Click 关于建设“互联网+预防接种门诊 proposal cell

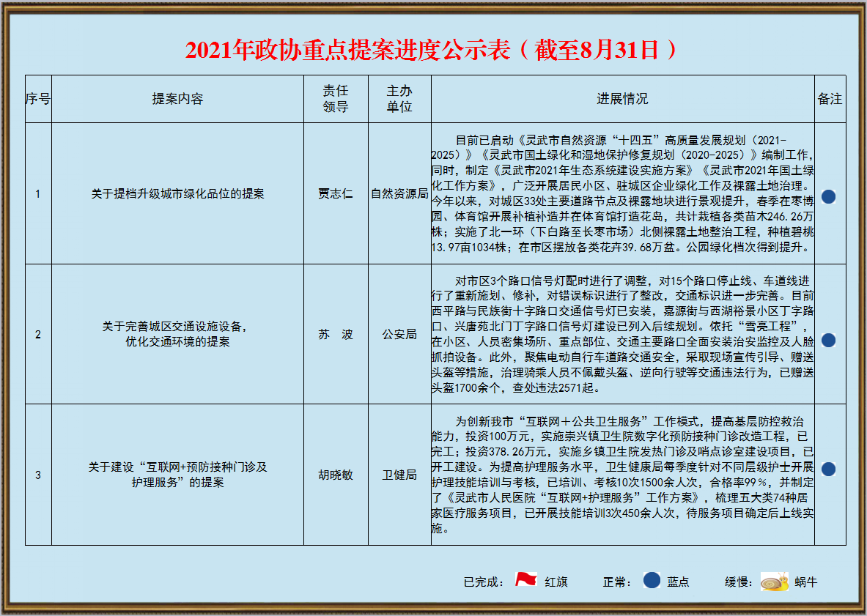click(177, 475)
